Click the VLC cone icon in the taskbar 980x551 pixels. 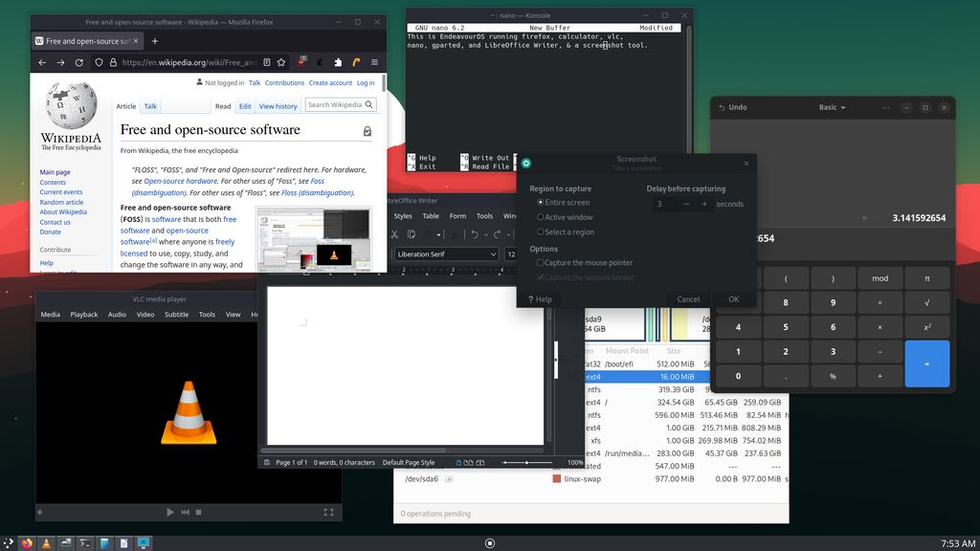pyautogui.click(x=46, y=543)
